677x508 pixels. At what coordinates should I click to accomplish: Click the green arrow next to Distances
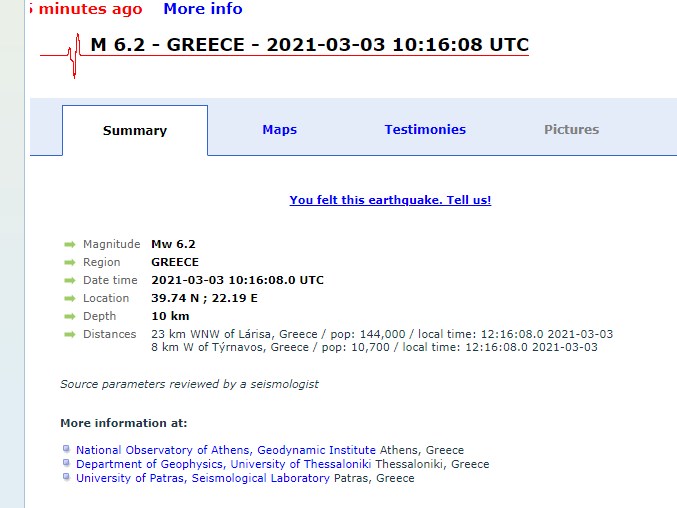(70, 334)
